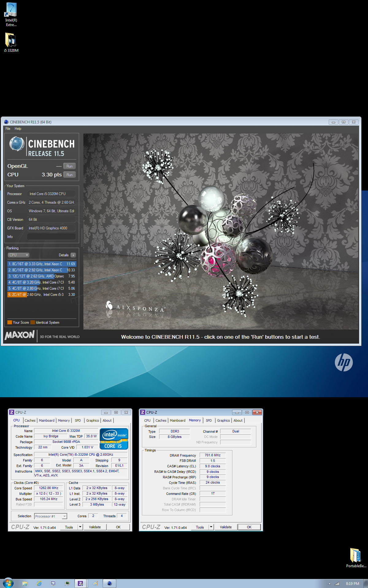The width and height of the screenshot is (368, 588).
Task: Click the CPU-Z title icon in left window
Action: click(x=12, y=412)
